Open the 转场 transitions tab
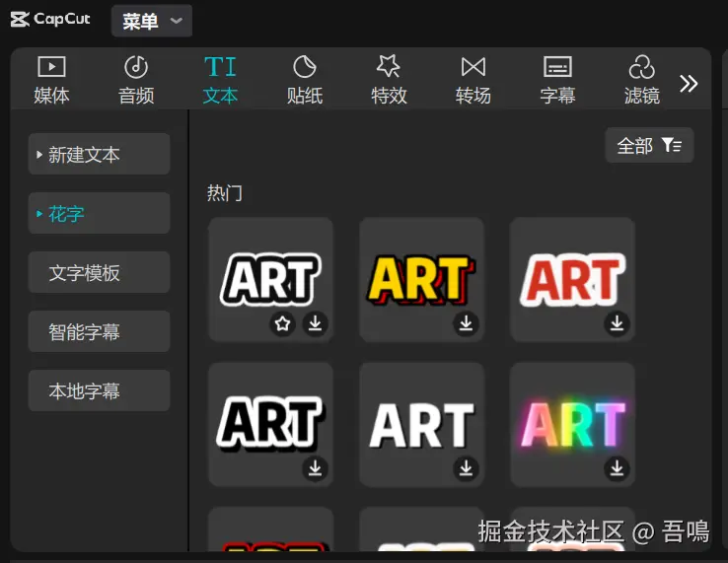The image size is (728, 563). pos(473,80)
